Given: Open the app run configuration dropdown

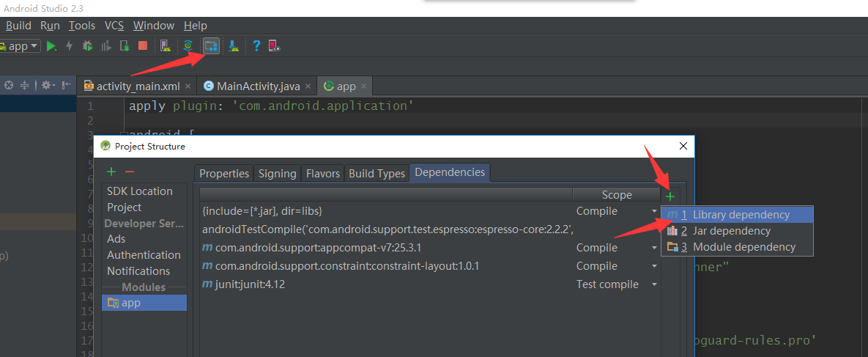Looking at the screenshot, I should coord(19,46).
